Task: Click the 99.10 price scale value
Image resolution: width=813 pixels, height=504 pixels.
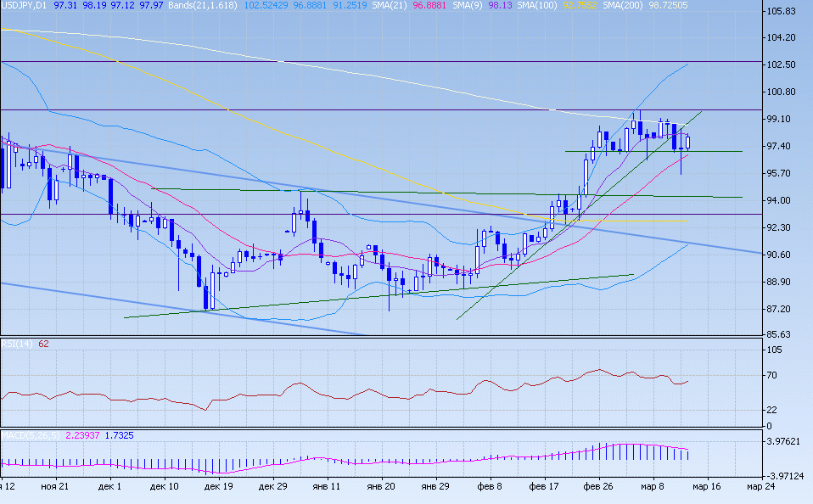Action: click(x=779, y=119)
